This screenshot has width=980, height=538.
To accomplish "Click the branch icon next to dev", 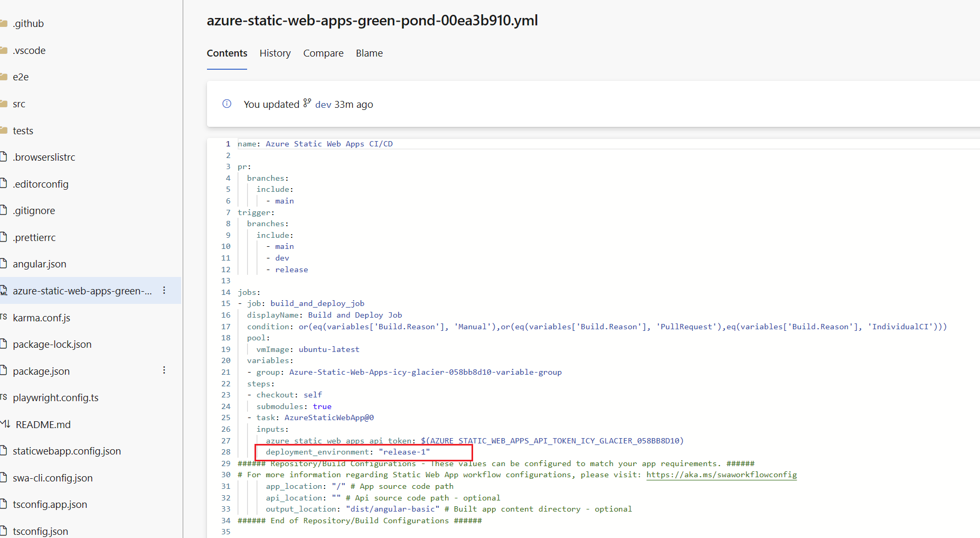I will click(x=307, y=103).
